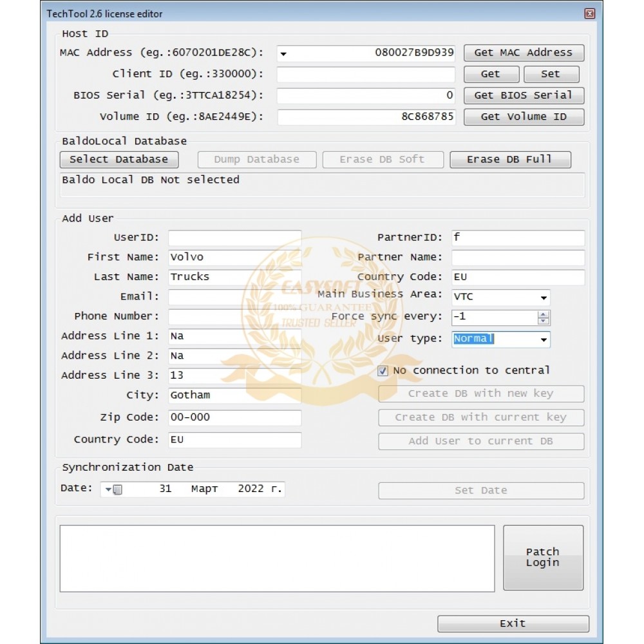Toggle No connection to central checkbox
644x644 pixels.
[x=383, y=371]
